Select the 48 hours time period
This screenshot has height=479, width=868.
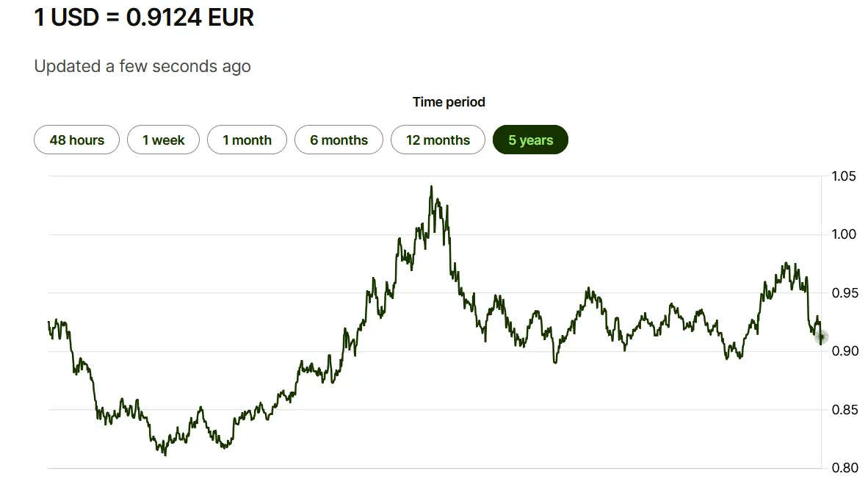pyautogui.click(x=76, y=140)
